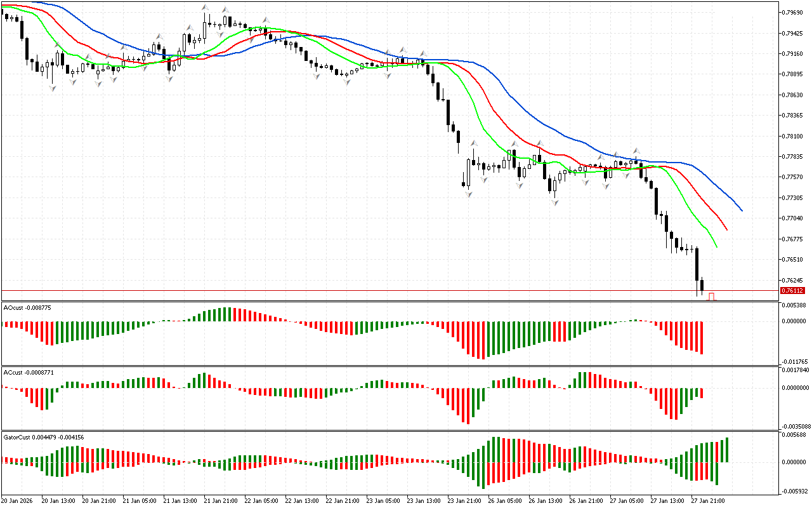The width and height of the screenshot is (812, 508).
Task: Select the GatorCust indicator label
Action: click(x=43, y=437)
